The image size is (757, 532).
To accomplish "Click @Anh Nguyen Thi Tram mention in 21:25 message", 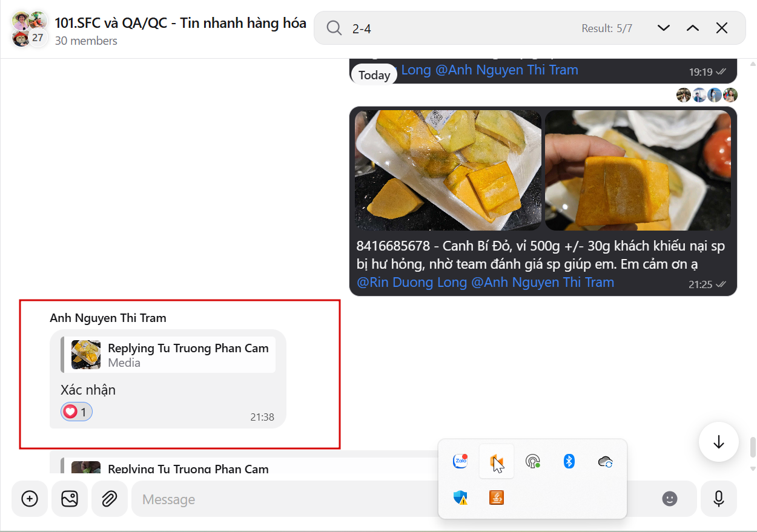I will [543, 282].
